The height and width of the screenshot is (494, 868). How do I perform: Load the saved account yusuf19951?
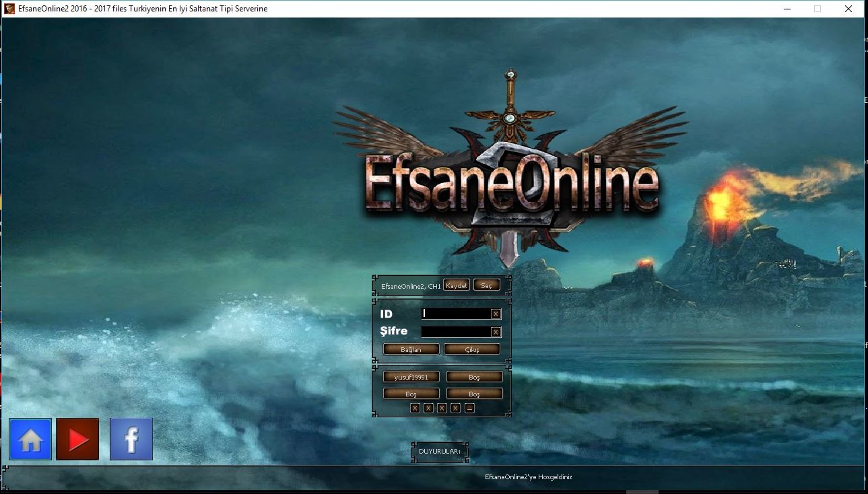click(x=411, y=377)
